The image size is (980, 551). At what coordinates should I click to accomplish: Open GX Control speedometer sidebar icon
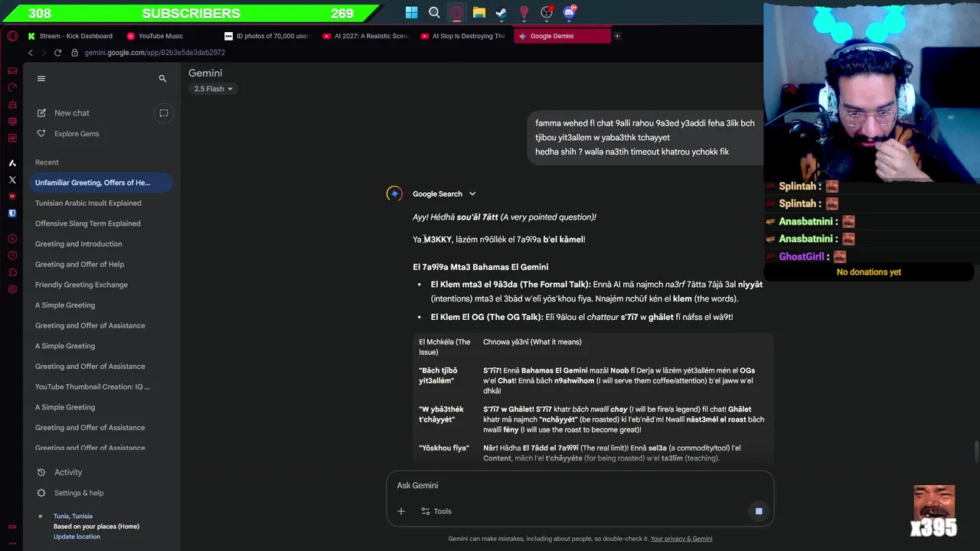click(12, 87)
